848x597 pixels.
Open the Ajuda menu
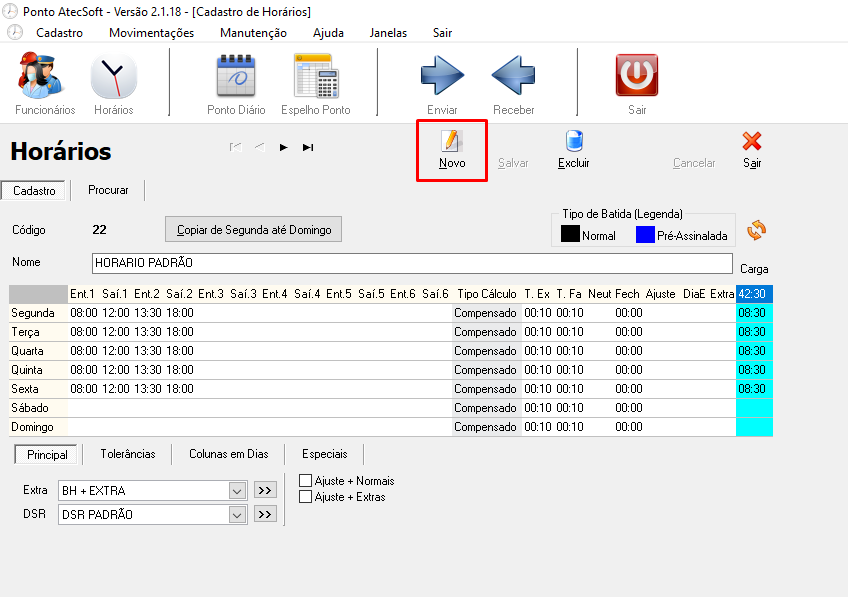[328, 32]
